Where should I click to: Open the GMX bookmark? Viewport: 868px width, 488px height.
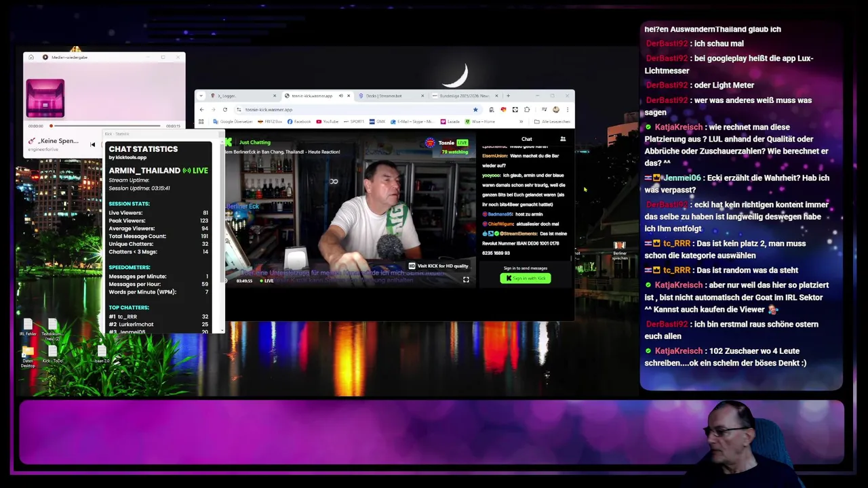[x=377, y=122]
